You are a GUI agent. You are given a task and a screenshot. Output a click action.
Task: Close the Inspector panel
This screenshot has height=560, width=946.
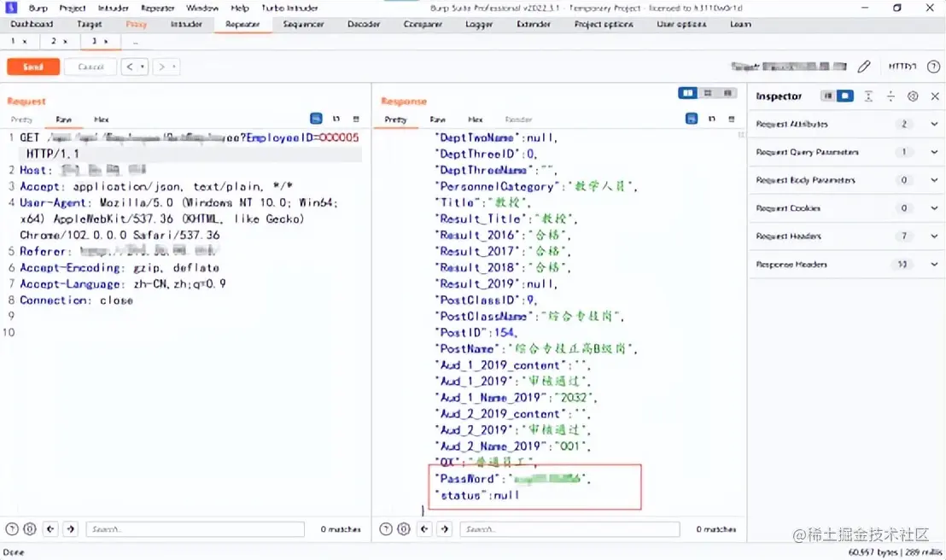[935, 96]
